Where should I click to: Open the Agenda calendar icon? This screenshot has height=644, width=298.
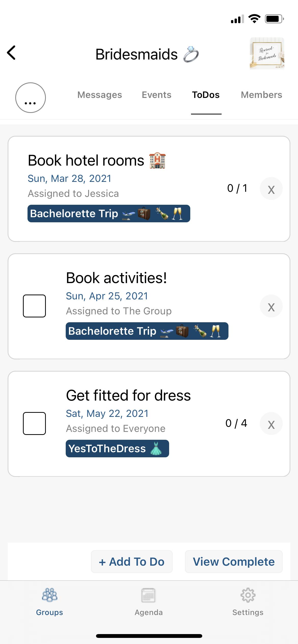[x=148, y=595]
